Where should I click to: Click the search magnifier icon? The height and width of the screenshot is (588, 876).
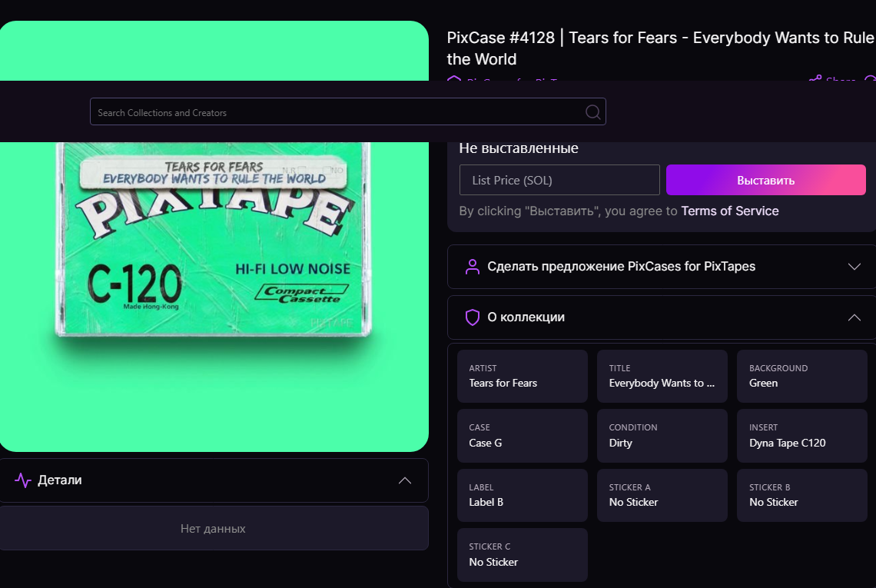[x=592, y=112]
